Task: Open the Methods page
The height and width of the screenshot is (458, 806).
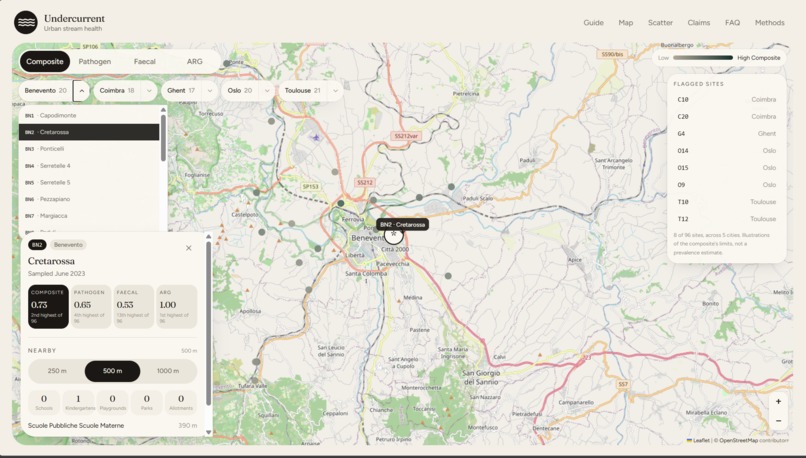Action: [x=770, y=23]
